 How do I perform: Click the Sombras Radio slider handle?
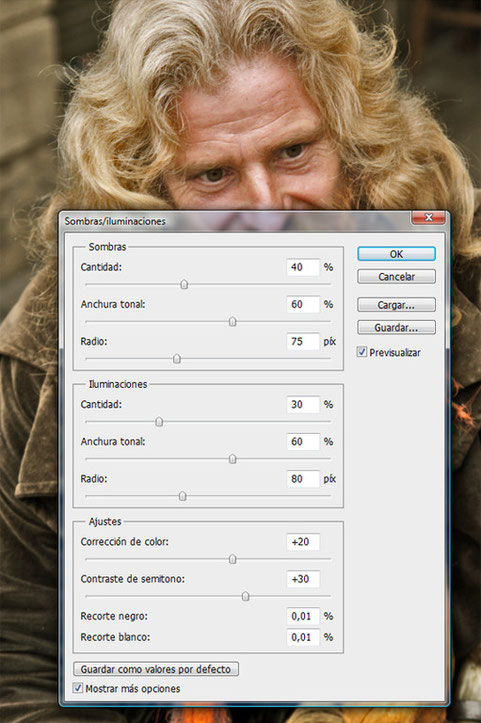click(x=177, y=358)
